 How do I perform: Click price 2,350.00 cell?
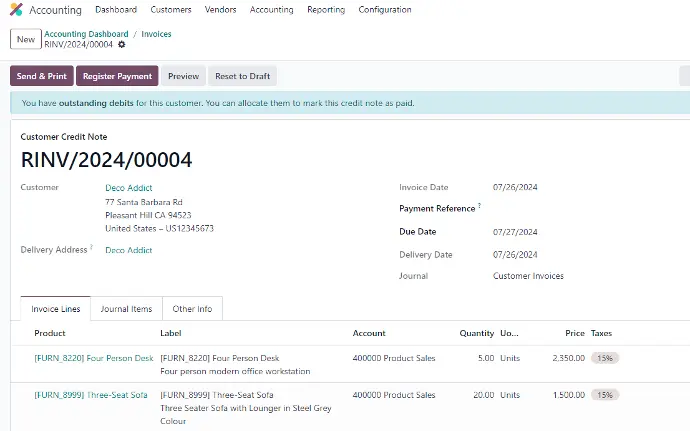[x=569, y=358]
